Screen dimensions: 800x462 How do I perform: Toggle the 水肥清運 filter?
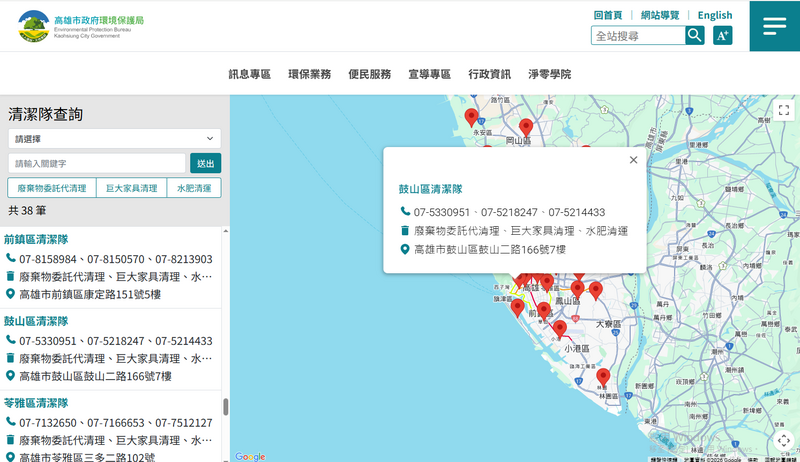coord(193,188)
